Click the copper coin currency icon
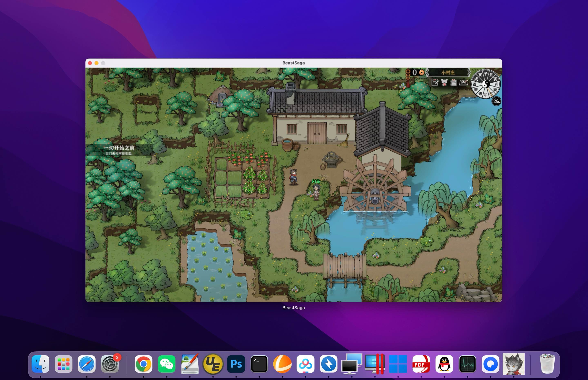The image size is (588, 380). [422, 72]
